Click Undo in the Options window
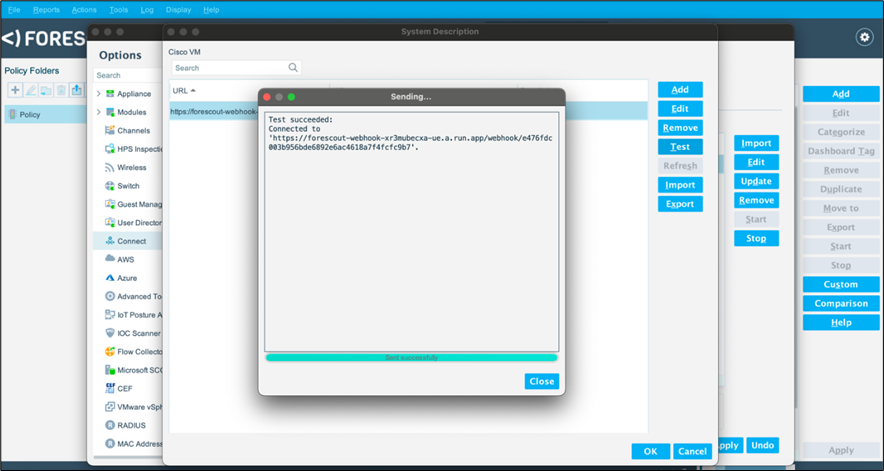 763,445
